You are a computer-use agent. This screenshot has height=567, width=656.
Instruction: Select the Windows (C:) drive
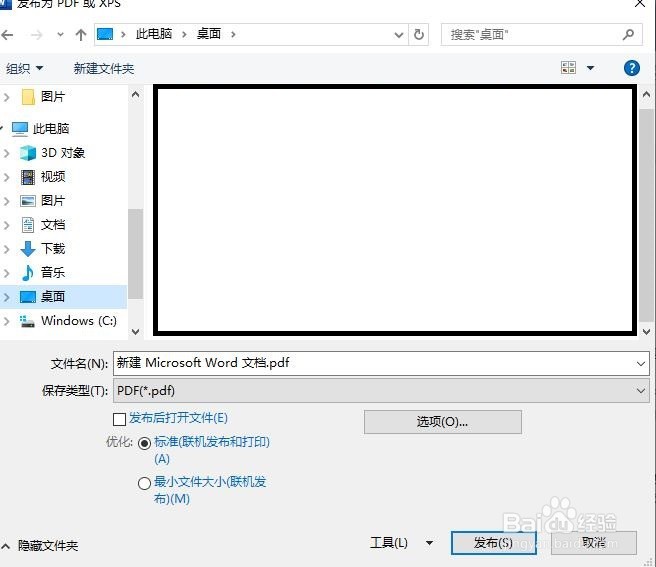(x=68, y=321)
